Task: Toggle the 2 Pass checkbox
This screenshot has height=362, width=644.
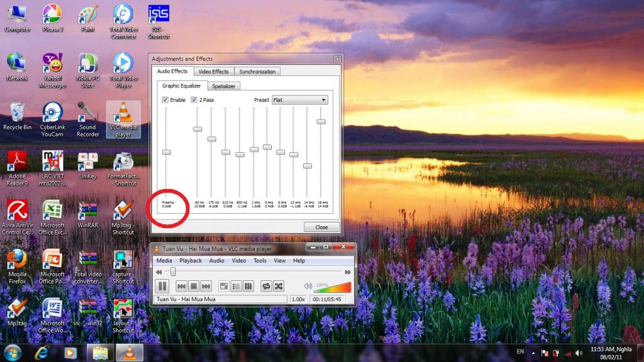Action: (194, 100)
